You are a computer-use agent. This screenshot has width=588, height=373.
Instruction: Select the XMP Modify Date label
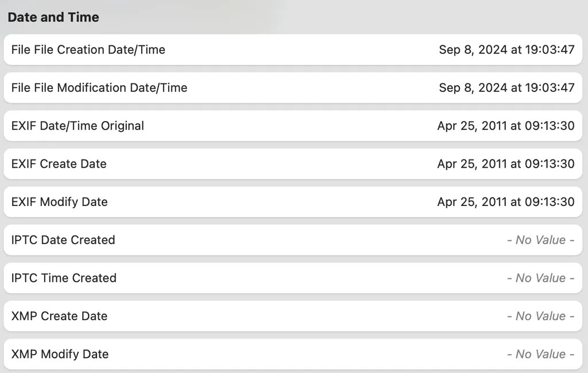pyautogui.click(x=60, y=354)
